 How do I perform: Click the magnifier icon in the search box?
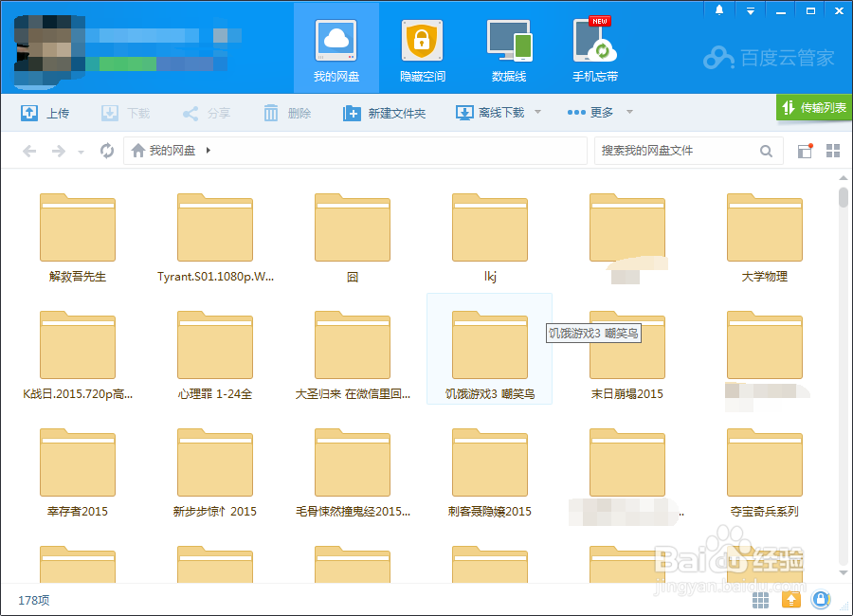click(x=767, y=150)
